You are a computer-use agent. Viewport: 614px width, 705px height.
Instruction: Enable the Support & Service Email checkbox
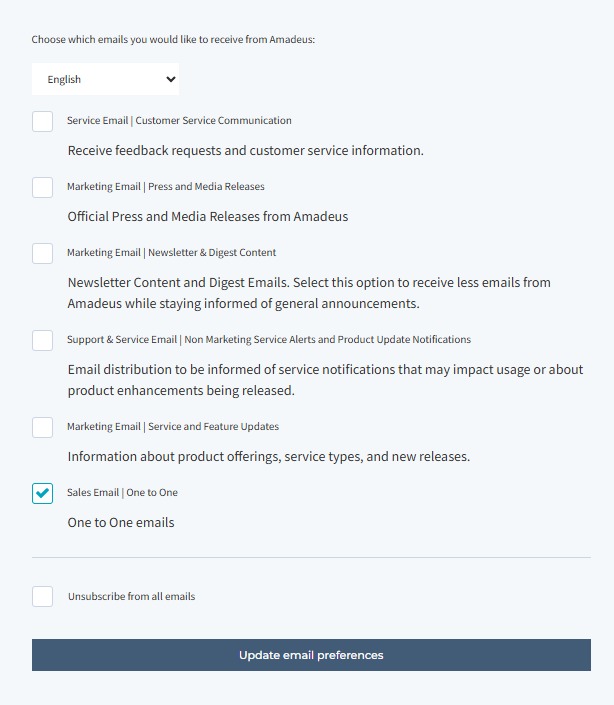tap(42, 340)
